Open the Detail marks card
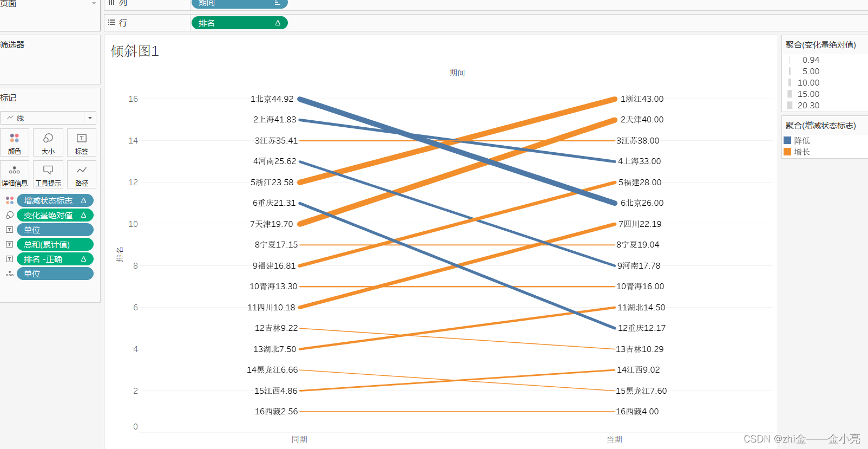The image size is (868, 449). (x=15, y=174)
